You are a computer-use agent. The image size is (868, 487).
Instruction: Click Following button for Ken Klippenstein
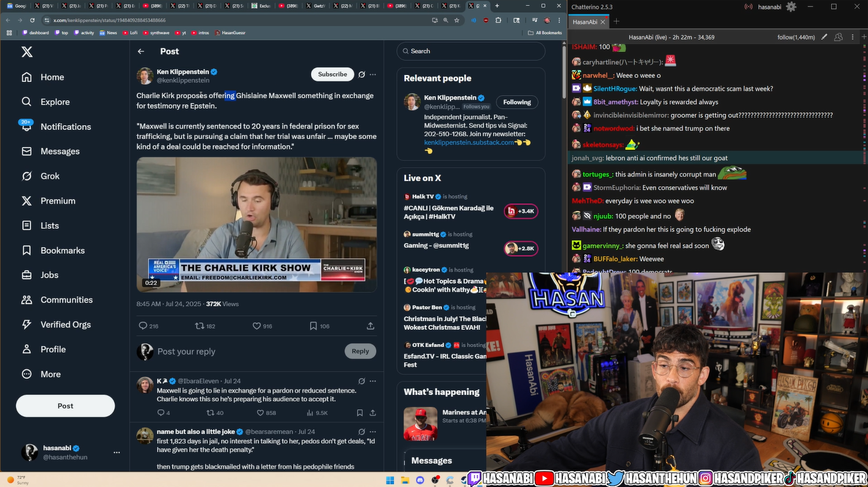click(x=517, y=102)
